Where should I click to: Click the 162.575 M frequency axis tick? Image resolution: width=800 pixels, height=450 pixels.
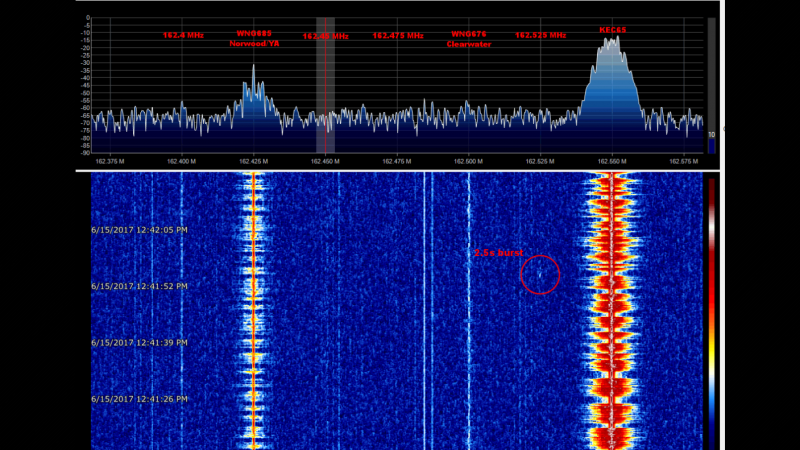pos(682,159)
